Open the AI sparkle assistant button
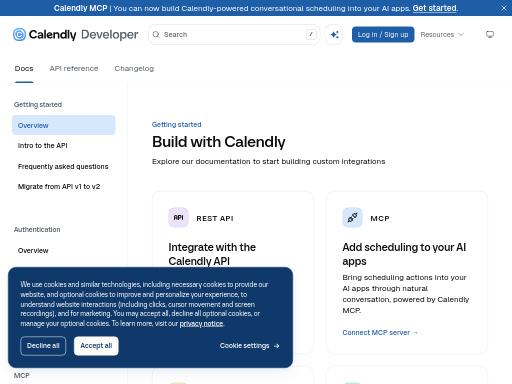The width and height of the screenshot is (512, 384). (x=334, y=34)
